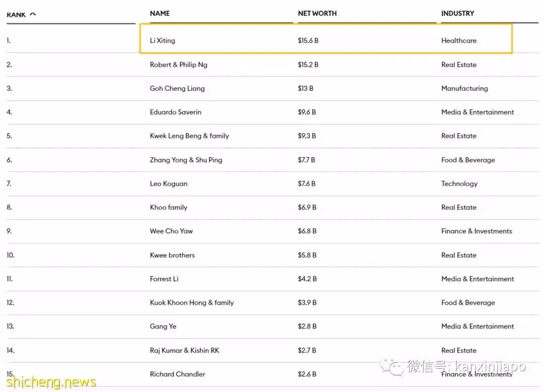The width and height of the screenshot is (544, 392).
Task: Sort by the INDUSTRY column header
Action: pyautogui.click(x=457, y=14)
